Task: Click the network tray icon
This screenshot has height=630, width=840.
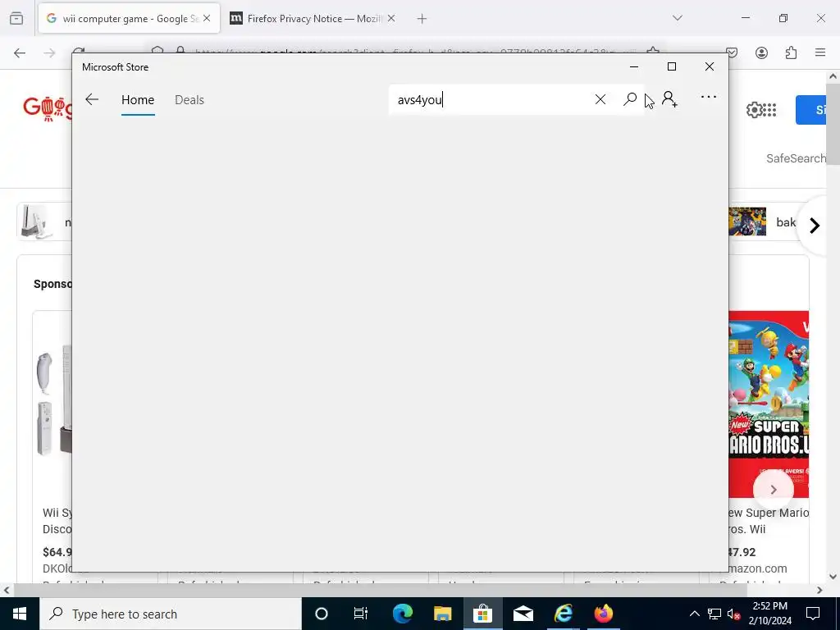Action: [714, 614]
